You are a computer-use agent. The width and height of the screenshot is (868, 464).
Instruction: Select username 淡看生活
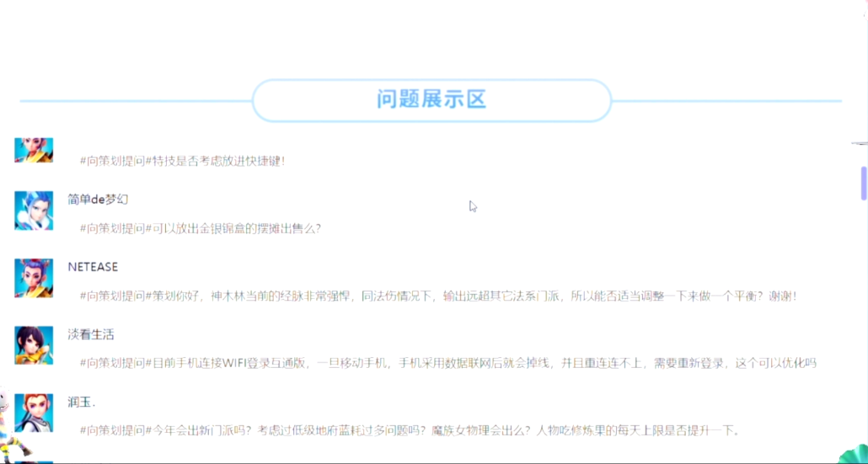coord(91,334)
